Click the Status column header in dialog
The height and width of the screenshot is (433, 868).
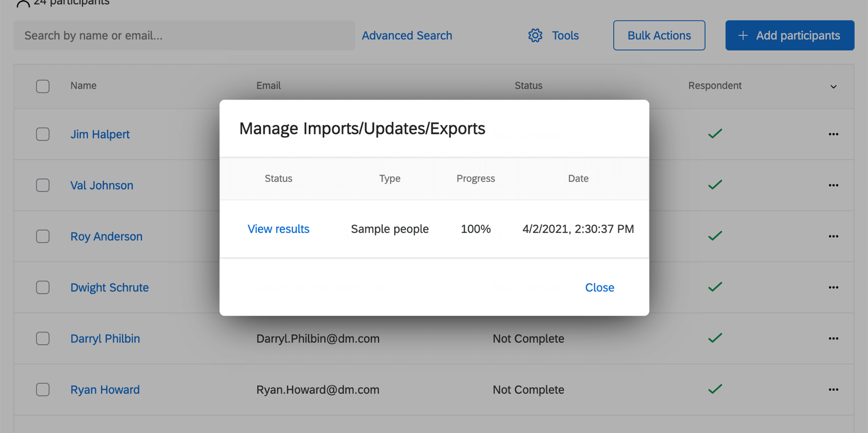coord(278,178)
